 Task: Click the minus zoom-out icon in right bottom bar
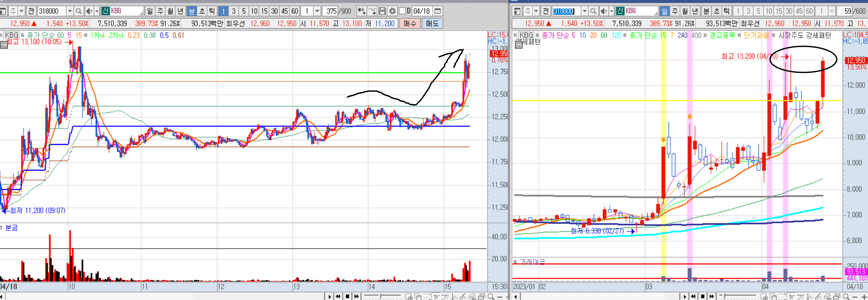855,297
